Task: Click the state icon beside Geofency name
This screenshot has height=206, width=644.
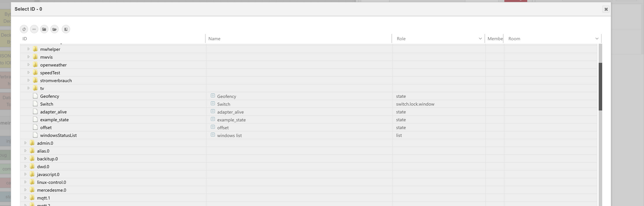Action: [x=213, y=96]
